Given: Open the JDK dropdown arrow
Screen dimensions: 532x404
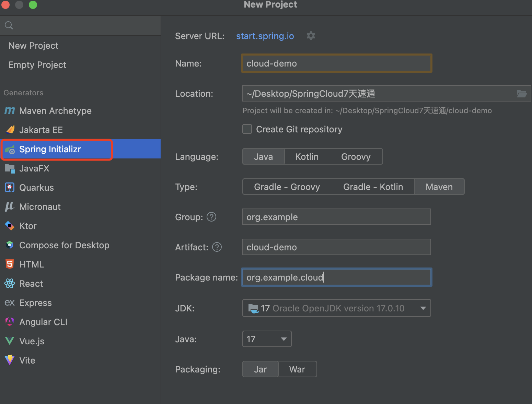Looking at the screenshot, I should pyautogui.click(x=423, y=308).
